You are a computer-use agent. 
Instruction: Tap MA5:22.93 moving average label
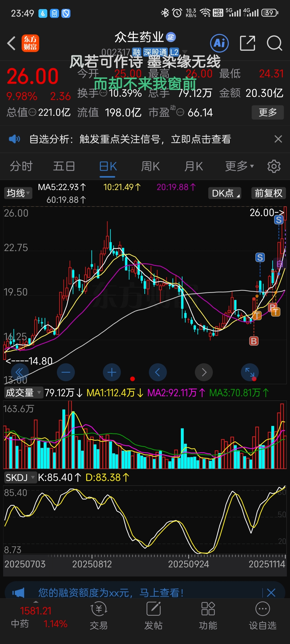62,187
